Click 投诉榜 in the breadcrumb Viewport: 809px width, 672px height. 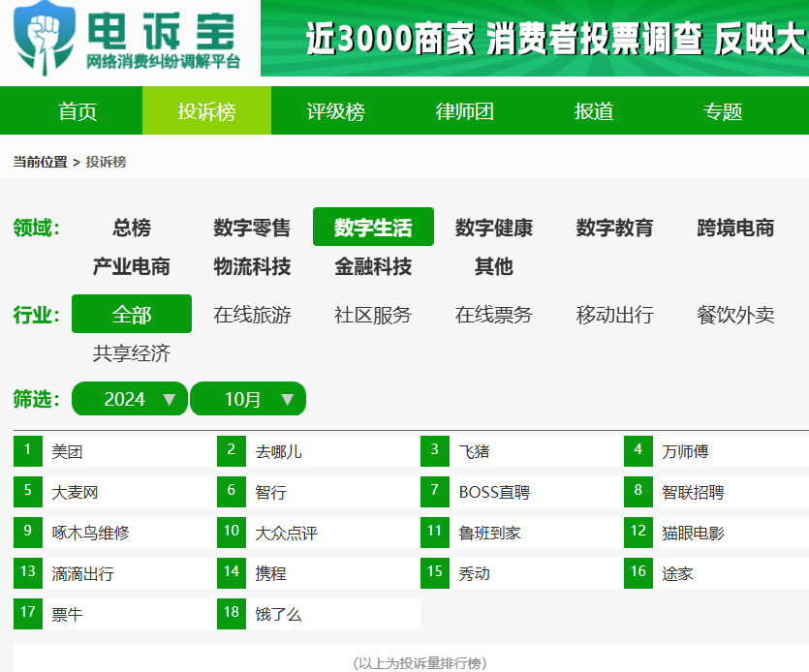click(x=106, y=162)
